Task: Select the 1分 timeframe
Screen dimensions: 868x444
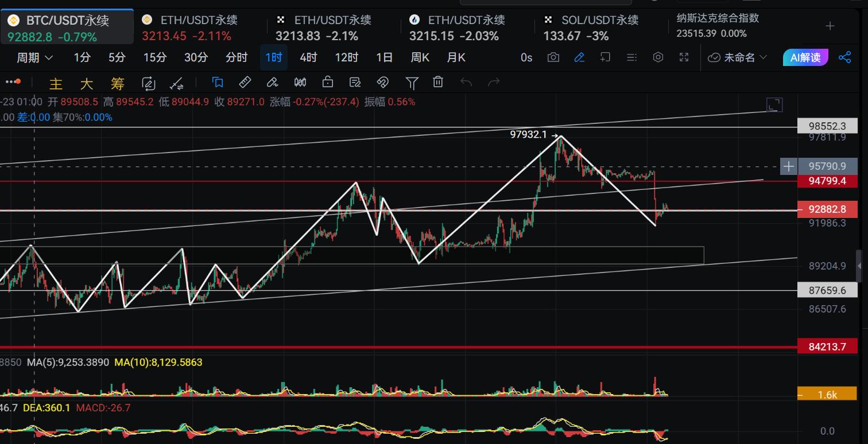Action: click(x=82, y=57)
